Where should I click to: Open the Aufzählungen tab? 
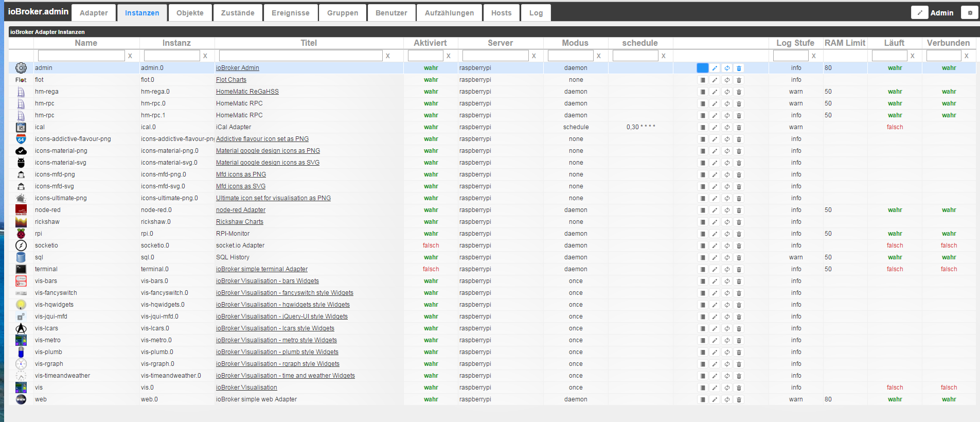449,13
